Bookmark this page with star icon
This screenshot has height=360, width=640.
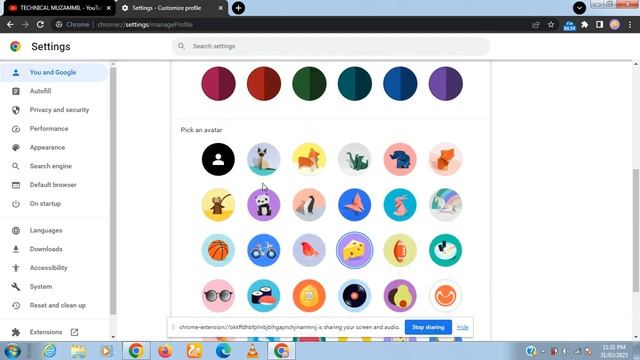point(551,24)
